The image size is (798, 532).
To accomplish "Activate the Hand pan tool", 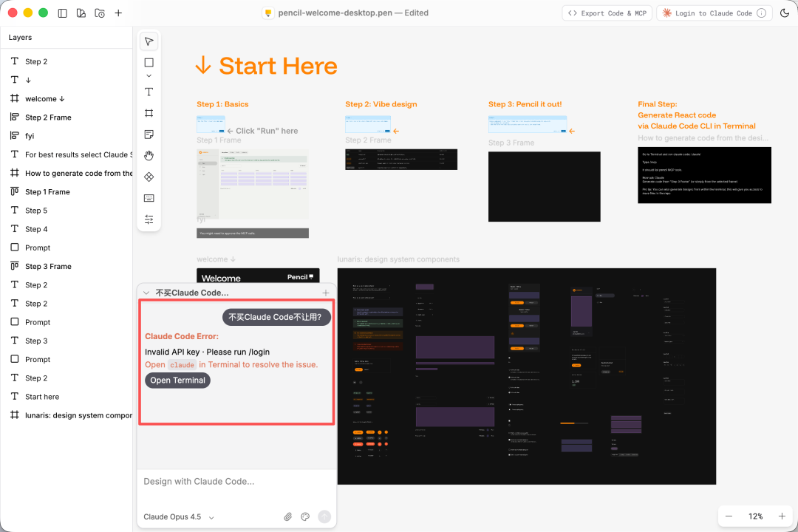I will (149, 155).
